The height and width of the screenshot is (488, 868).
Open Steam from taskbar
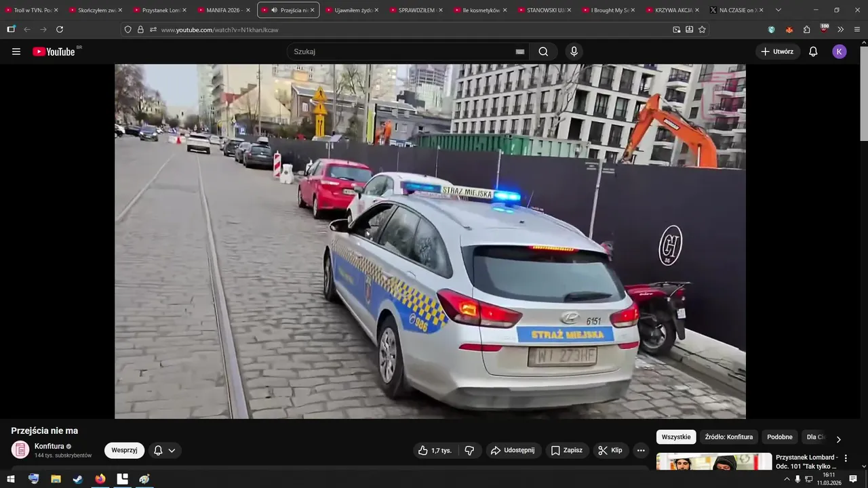(78, 479)
